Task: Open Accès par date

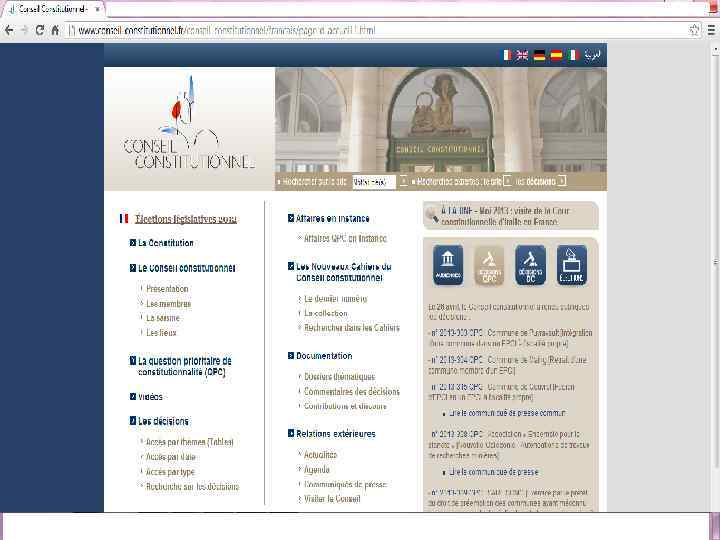Action: (171, 457)
